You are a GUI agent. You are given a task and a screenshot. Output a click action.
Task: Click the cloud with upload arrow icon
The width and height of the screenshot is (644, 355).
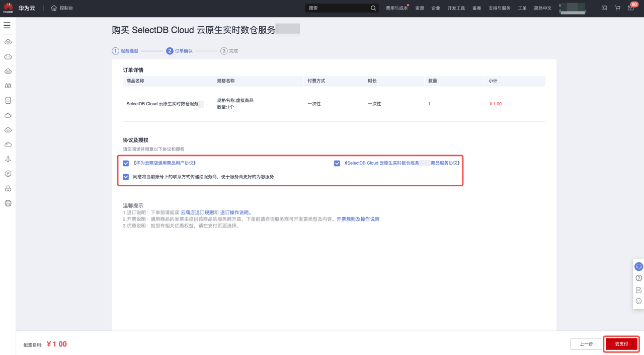coord(8,130)
